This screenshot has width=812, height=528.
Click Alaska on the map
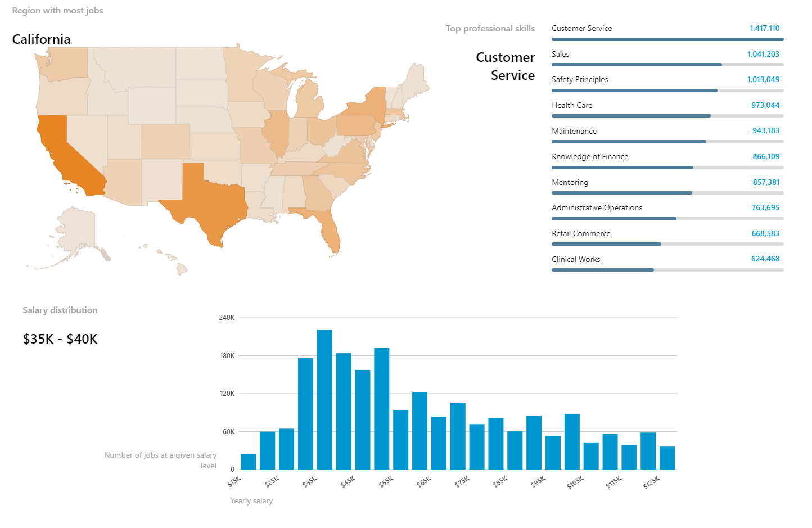(76, 231)
